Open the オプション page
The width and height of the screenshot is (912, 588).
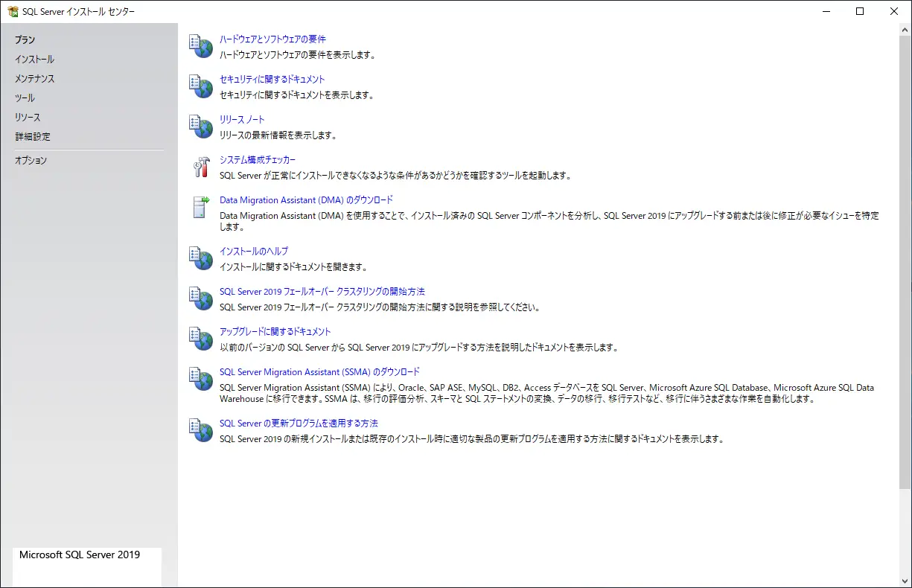[x=31, y=161]
